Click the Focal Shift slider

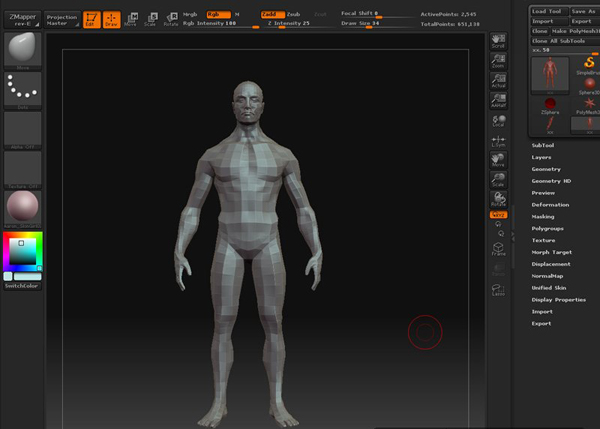click(x=377, y=14)
